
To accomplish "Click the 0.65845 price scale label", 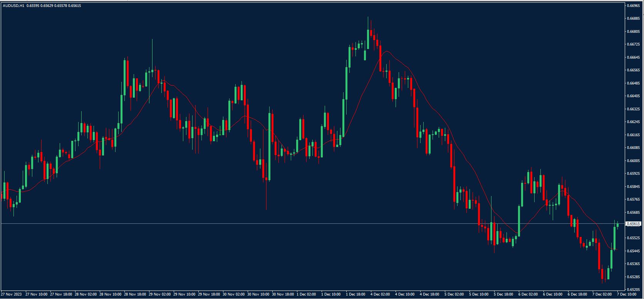I will 634,186.
